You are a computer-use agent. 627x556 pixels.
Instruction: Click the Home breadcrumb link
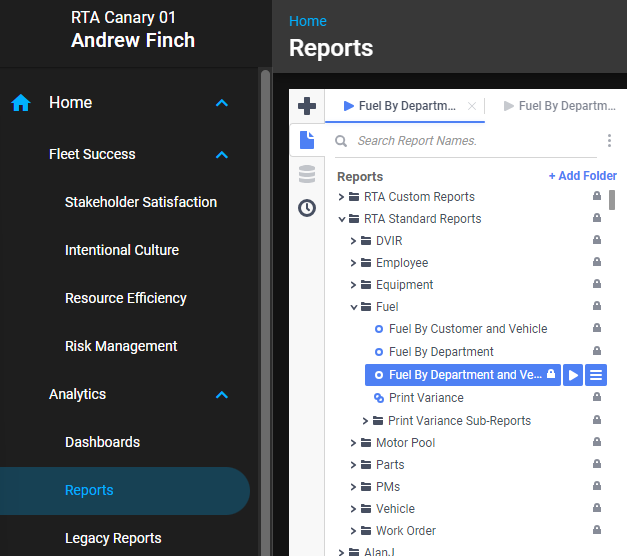pyautogui.click(x=307, y=21)
